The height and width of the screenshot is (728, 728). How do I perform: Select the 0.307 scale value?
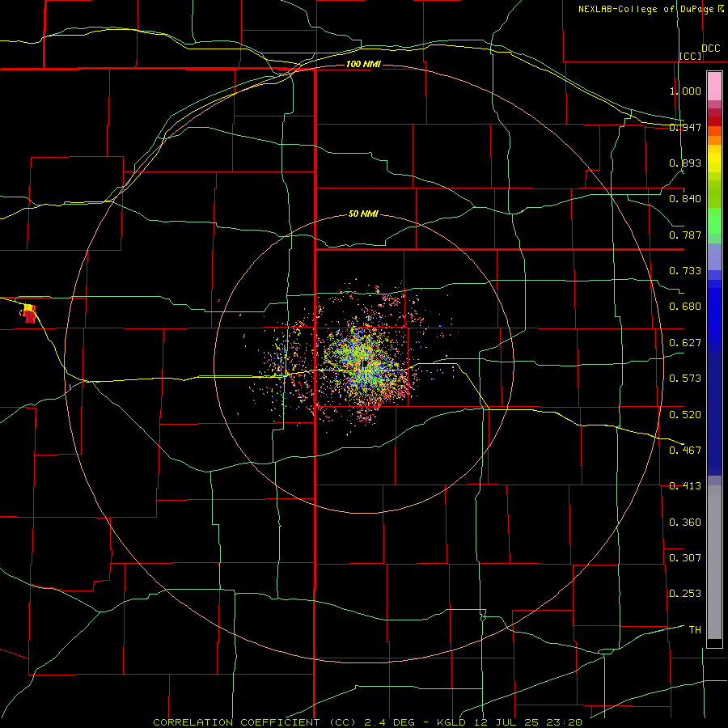(x=685, y=558)
